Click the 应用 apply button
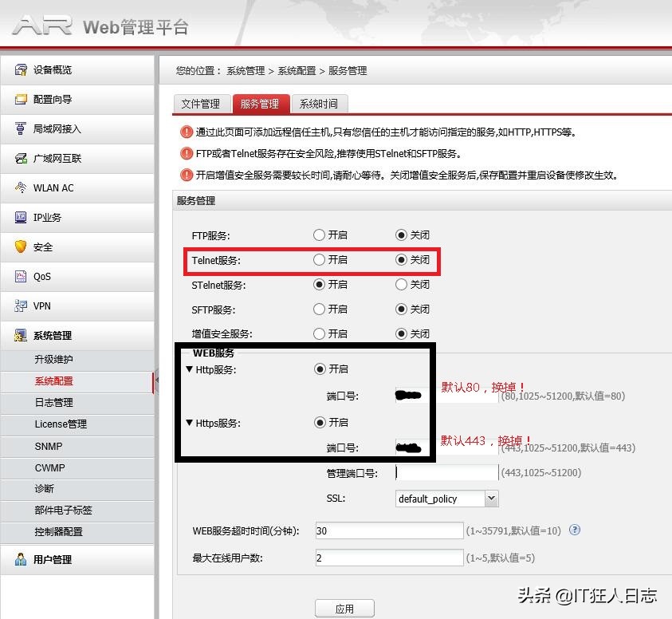This screenshot has height=619, width=672. click(x=344, y=607)
